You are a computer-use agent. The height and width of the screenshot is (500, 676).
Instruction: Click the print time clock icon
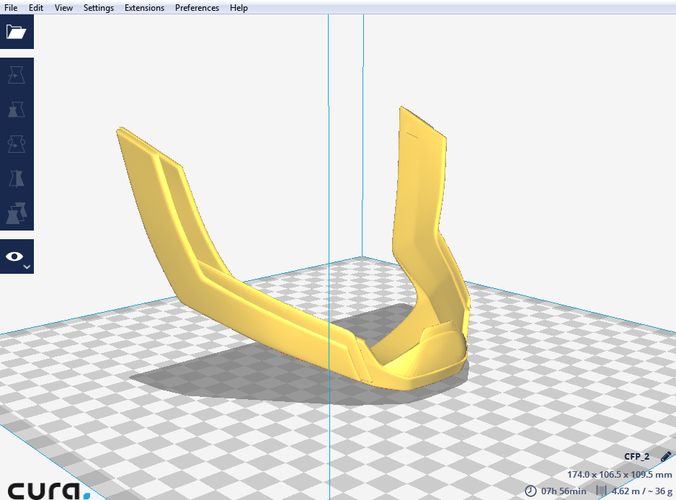531,491
